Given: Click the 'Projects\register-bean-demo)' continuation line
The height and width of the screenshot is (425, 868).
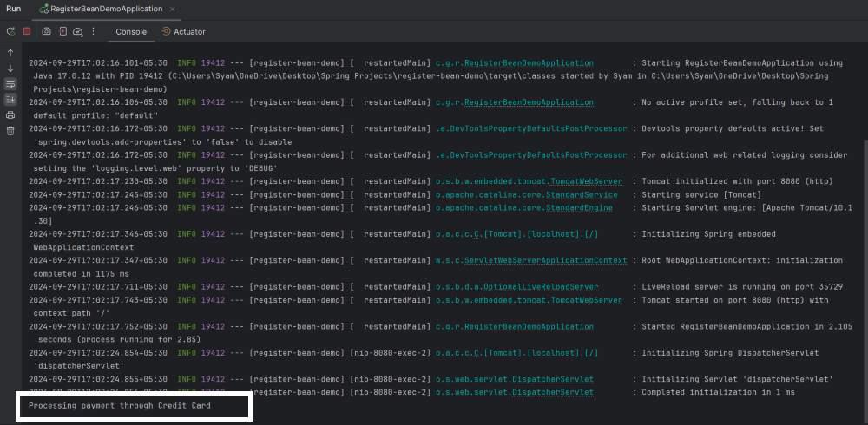Looking at the screenshot, I should coord(100,89).
